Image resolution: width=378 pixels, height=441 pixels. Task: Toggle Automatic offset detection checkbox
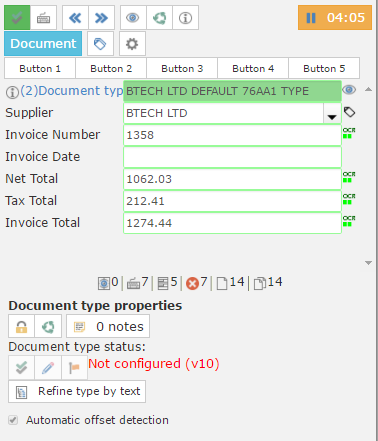click(x=13, y=420)
